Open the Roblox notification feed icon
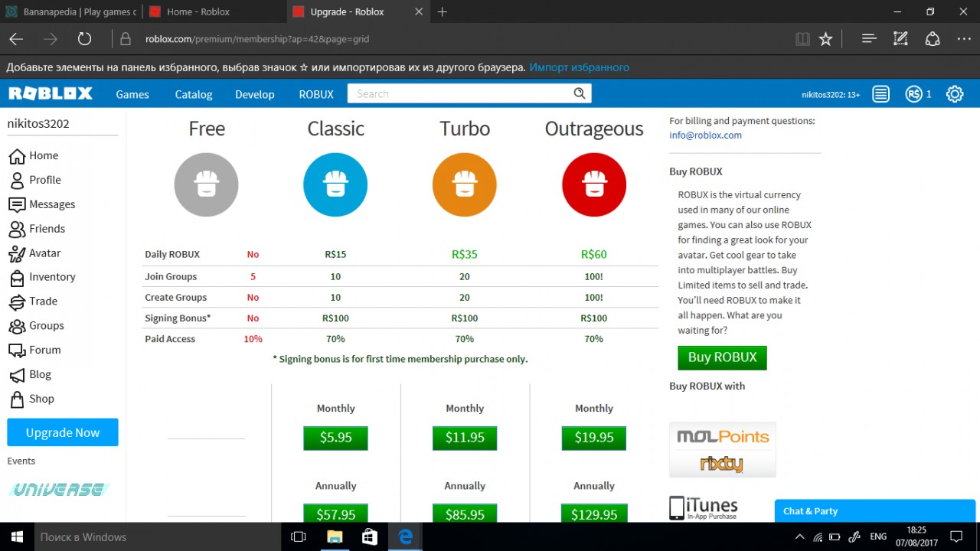This screenshot has width=980, height=551. [x=881, y=94]
